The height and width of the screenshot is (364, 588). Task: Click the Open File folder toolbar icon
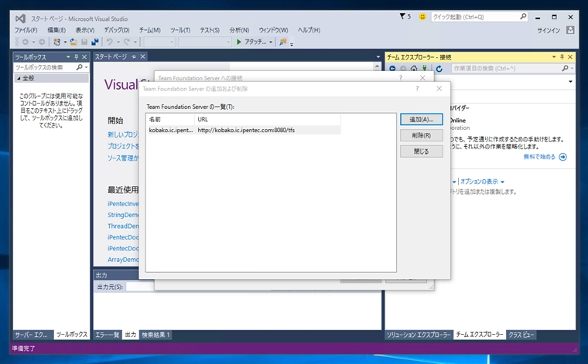tap(73, 42)
